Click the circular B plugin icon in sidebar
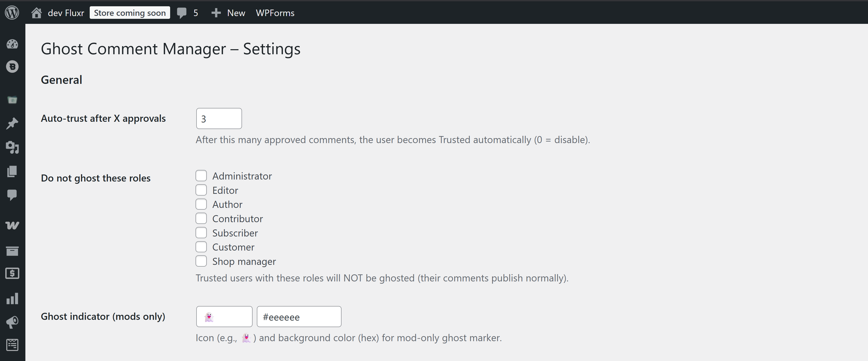Viewport: 868px width, 361px height. click(12, 66)
